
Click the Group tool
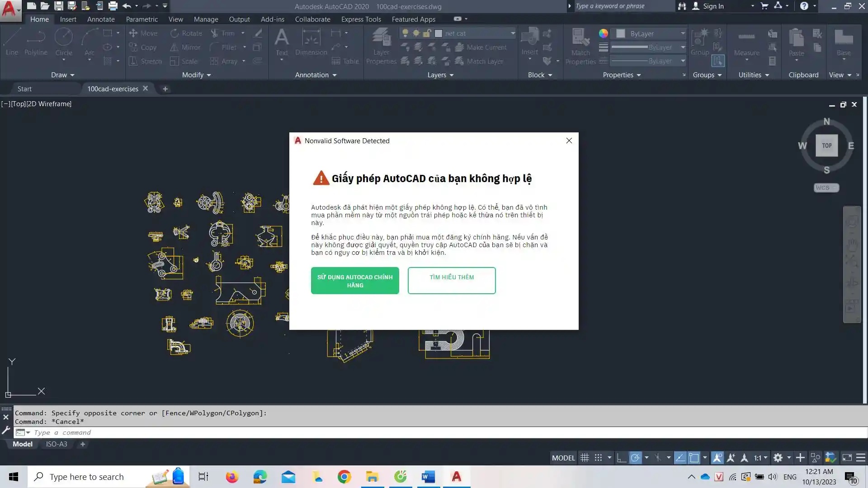(700, 42)
